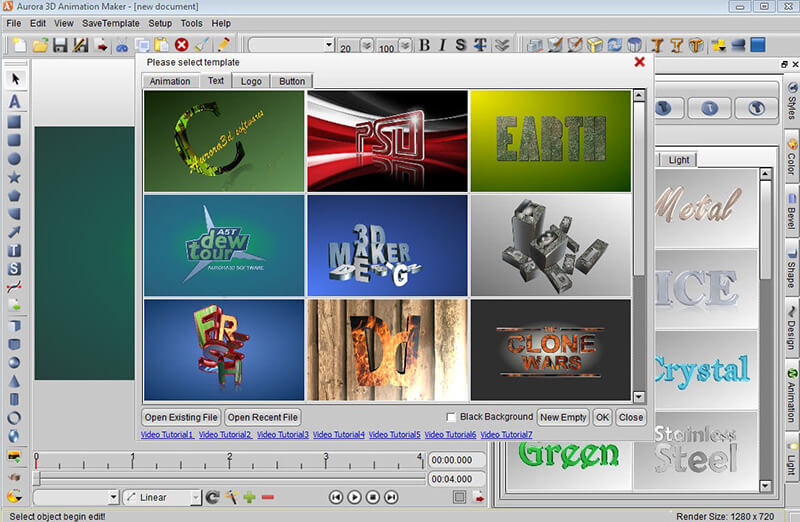800x522 pixels.
Task: Click the Paste clipboard icon
Action: point(162,45)
